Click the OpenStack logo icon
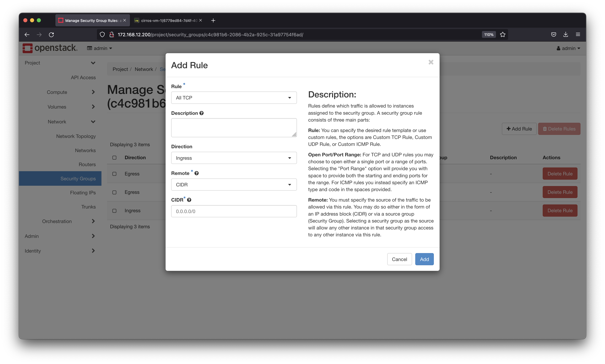Screen dimensions: 605x364 click(28, 48)
